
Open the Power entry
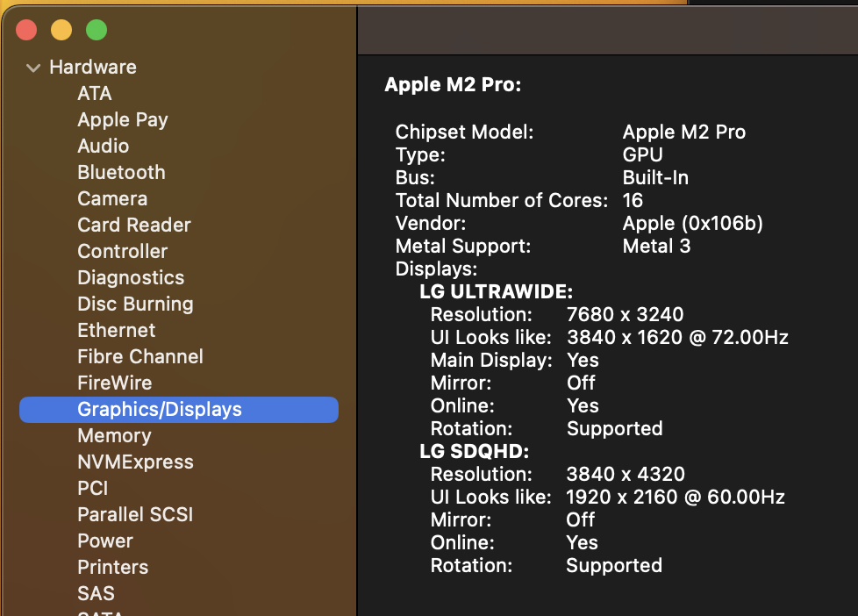[105, 541]
